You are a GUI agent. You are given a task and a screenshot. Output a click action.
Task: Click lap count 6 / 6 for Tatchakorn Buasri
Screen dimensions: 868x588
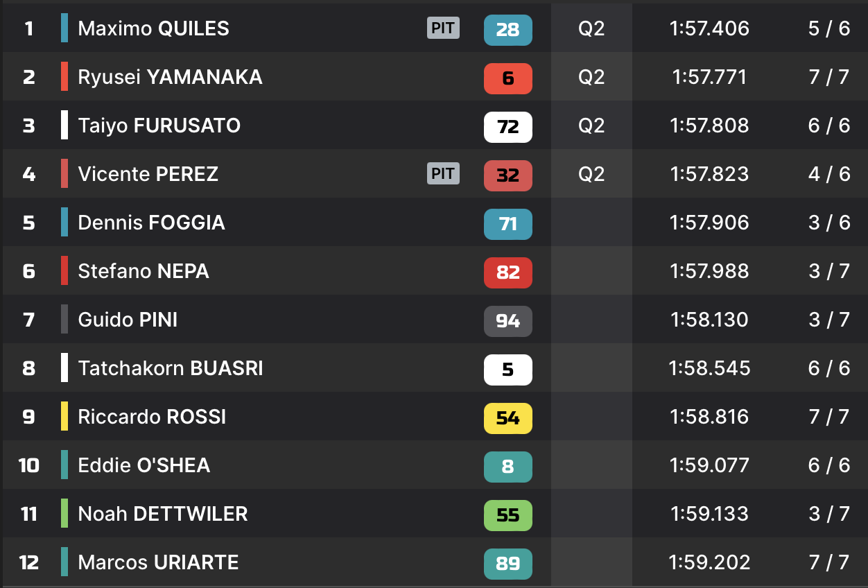coord(828,368)
